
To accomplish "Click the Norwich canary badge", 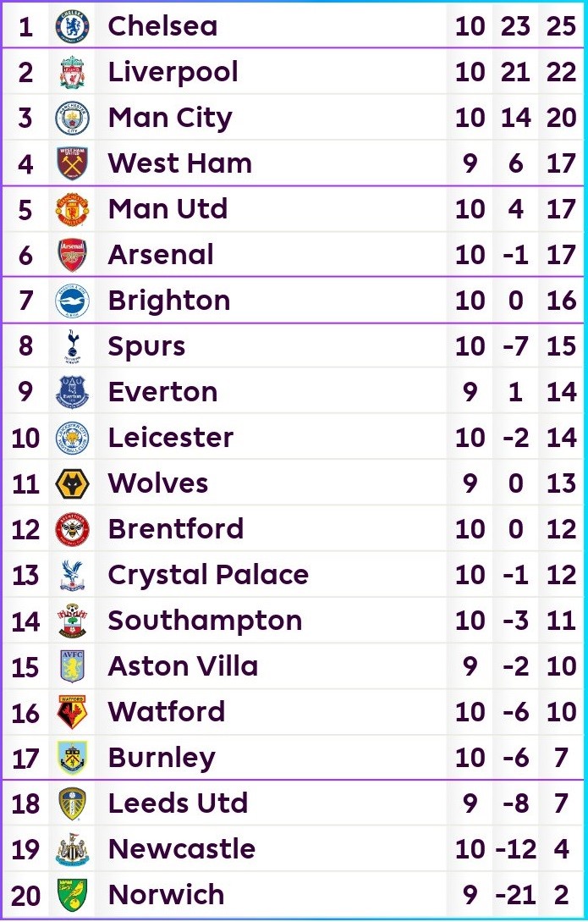I will click(72, 896).
